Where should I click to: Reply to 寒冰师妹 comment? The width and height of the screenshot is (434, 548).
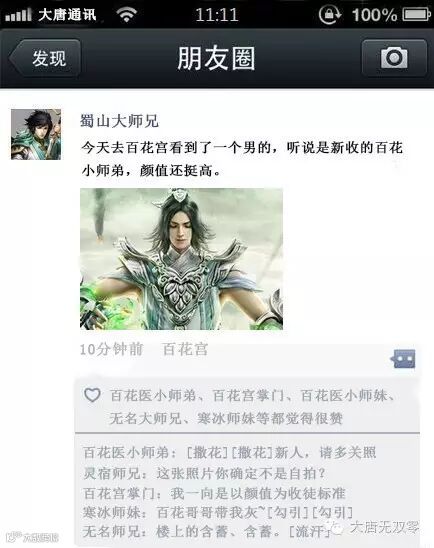click(218, 513)
